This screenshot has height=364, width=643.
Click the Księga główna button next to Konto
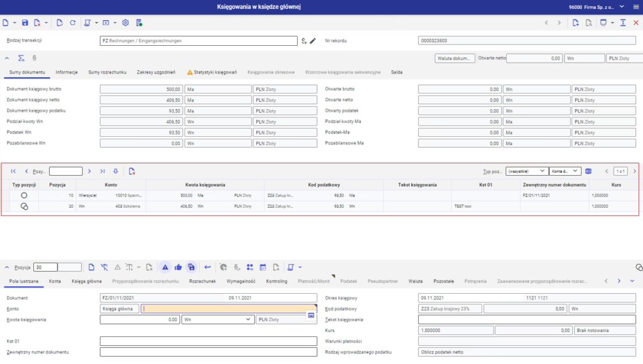pos(119,309)
